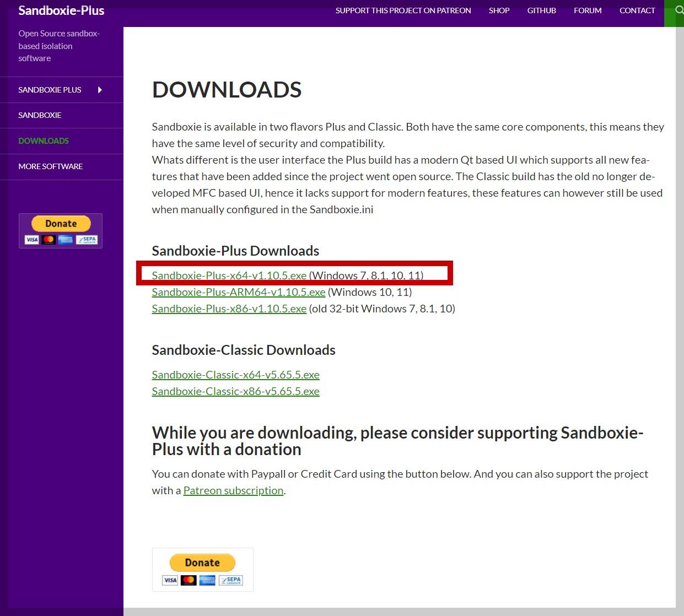Download Sandboxie-Classic-x64-v5.65.5.exe
Viewport: 684px width, 616px height.
click(x=236, y=375)
